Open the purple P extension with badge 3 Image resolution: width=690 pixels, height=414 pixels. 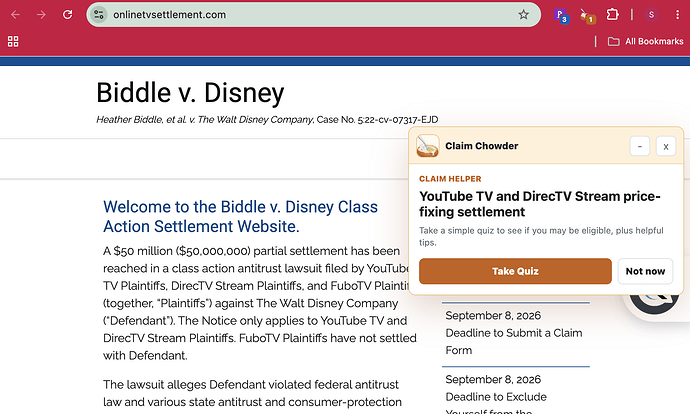click(561, 15)
